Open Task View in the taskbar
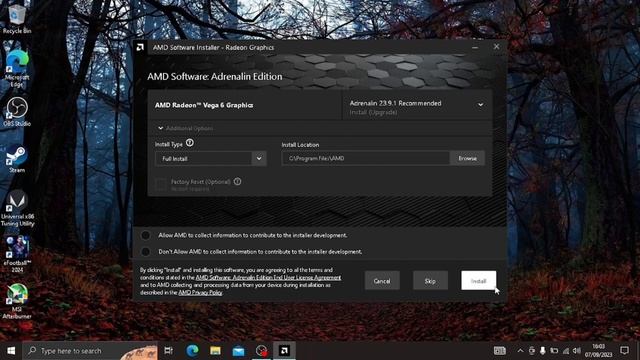The width and height of the screenshot is (640, 360). [168, 351]
